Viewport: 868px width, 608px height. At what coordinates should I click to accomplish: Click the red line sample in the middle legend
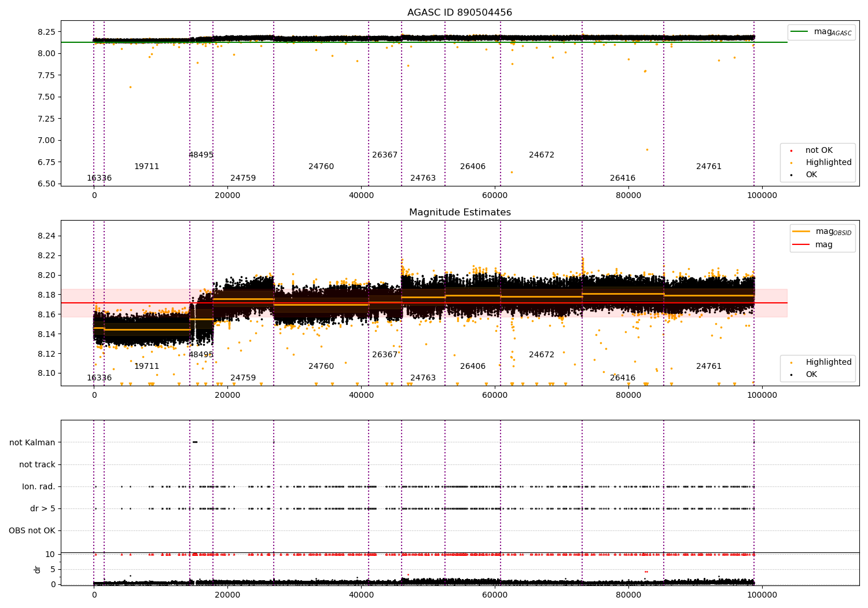[x=801, y=245]
